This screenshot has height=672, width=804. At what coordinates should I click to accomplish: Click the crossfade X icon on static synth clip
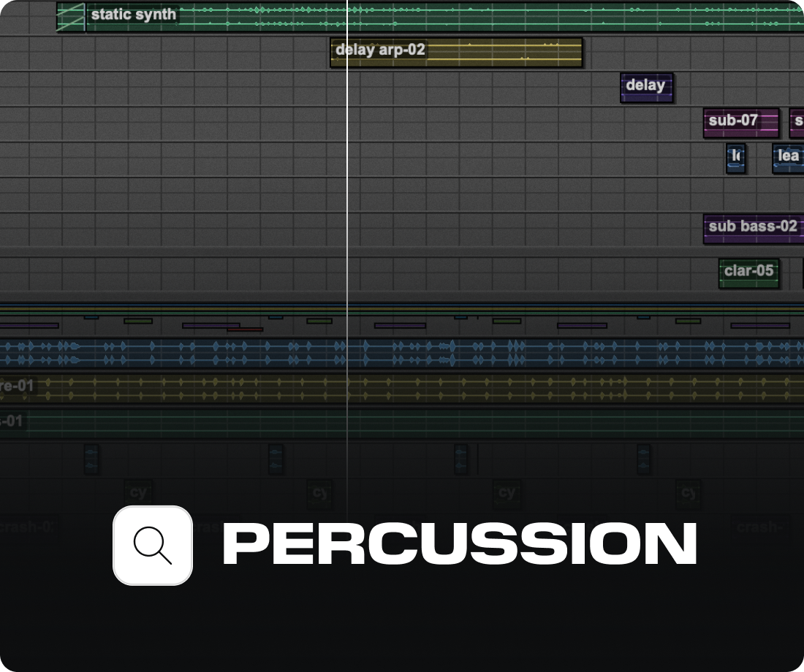pos(71,15)
